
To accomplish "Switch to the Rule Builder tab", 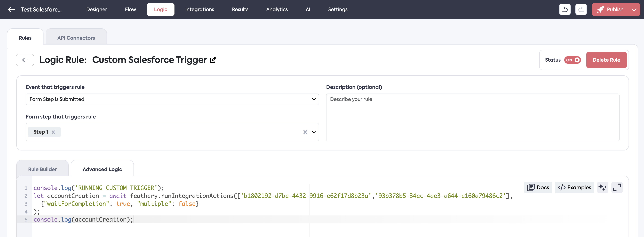I will (42, 169).
